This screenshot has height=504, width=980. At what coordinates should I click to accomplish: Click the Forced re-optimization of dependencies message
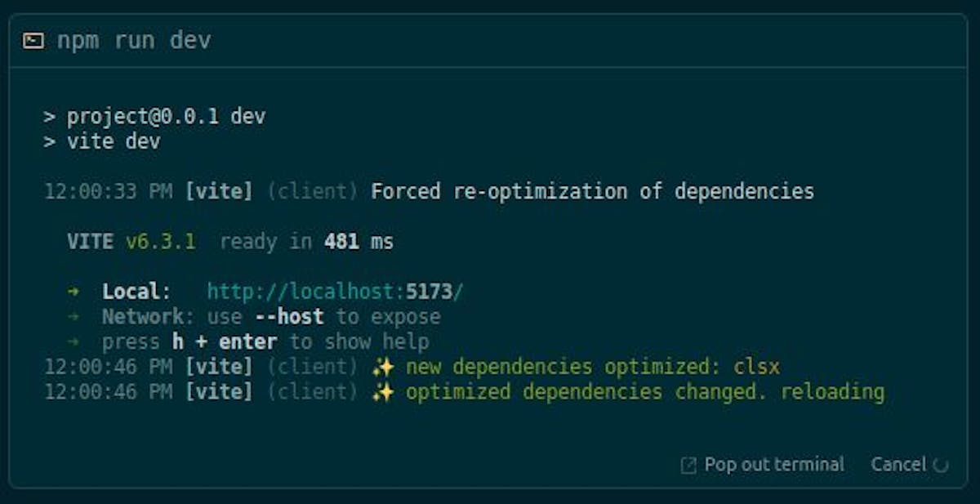click(592, 192)
